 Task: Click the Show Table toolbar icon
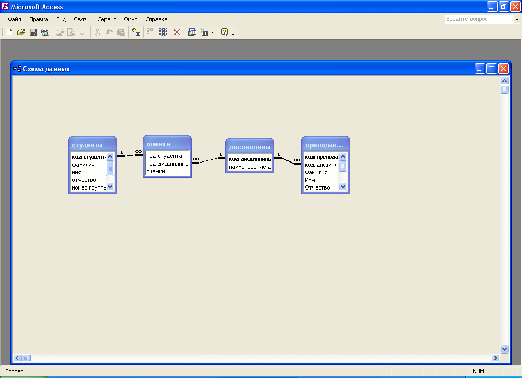pyautogui.click(x=136, y=32)
